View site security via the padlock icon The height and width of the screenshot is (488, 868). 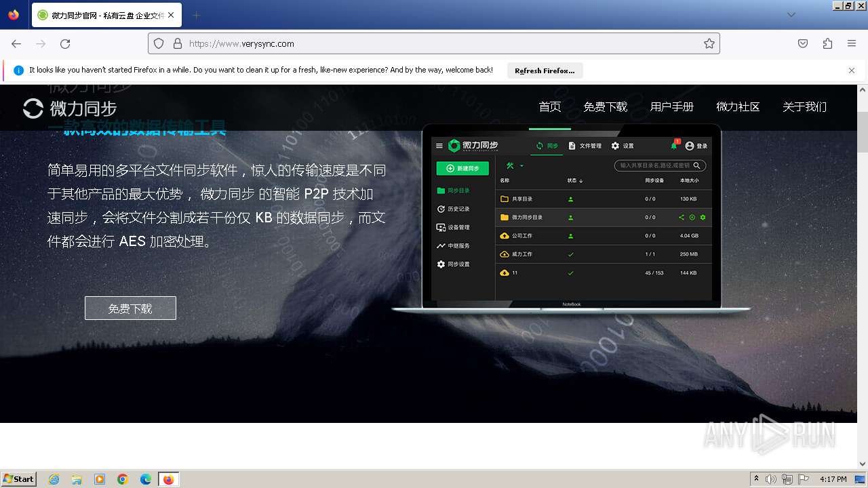(x=178, y=43)
